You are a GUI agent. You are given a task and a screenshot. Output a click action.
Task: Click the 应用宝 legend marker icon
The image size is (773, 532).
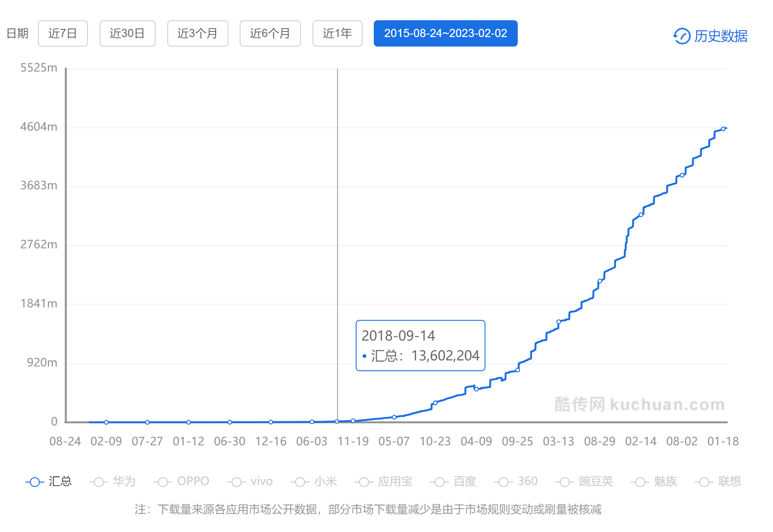coord(364,482)
